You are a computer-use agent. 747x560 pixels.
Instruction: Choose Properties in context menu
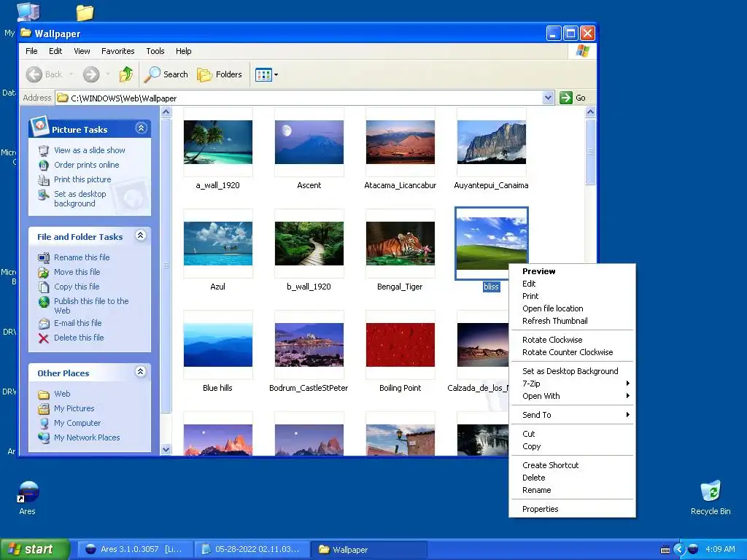(x=572, y=509)
